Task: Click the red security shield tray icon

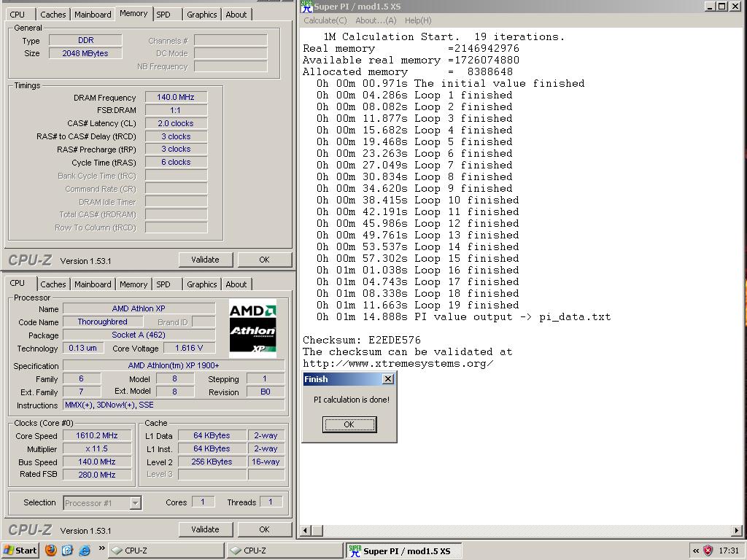Action: tap(708, 551)
